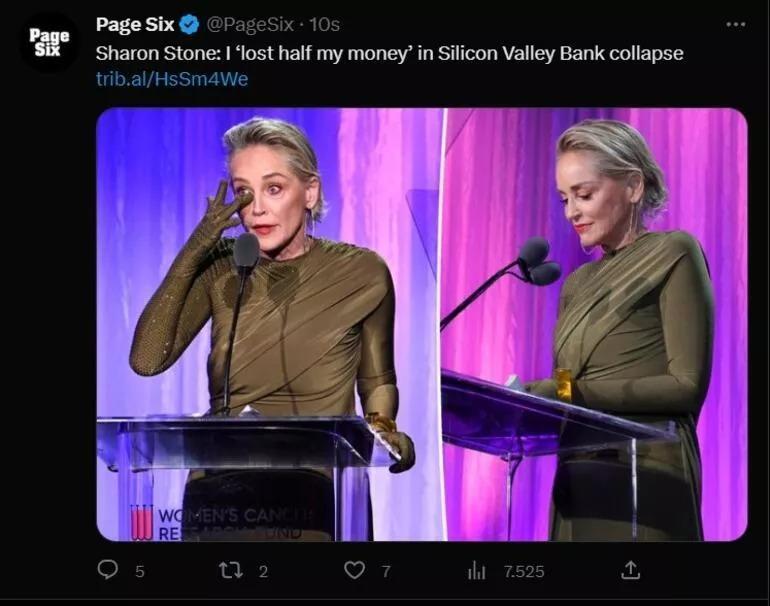This screenshot has width=770, height=606.
Task: Click the retweet count of 2
Action: (263, 571)
